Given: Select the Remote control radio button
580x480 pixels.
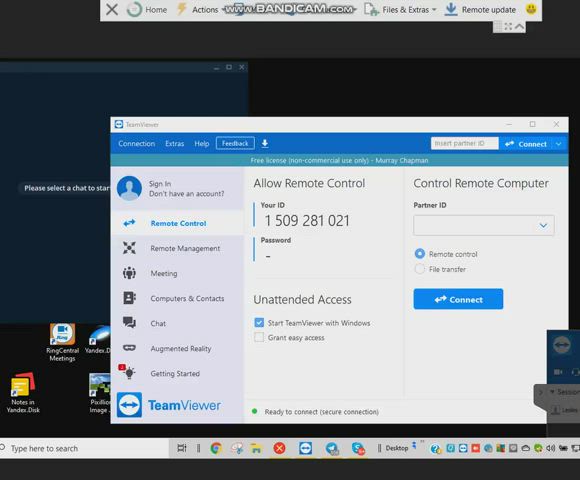Looking at the screenshot, I should (x=419, y=254).
